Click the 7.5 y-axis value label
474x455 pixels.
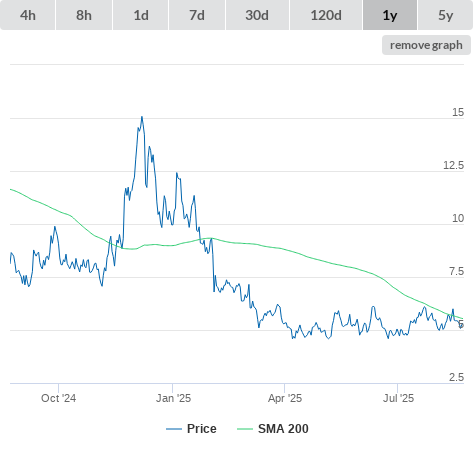(x=456, y=272)
